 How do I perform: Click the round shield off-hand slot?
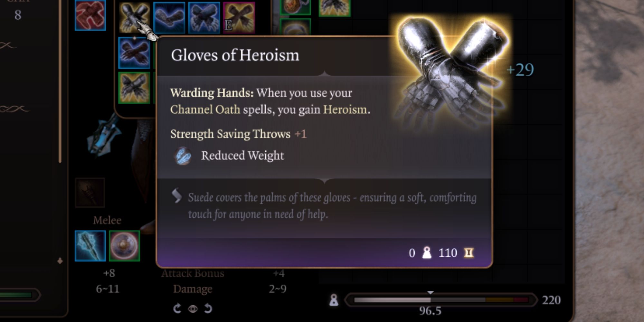pos(125,246)
